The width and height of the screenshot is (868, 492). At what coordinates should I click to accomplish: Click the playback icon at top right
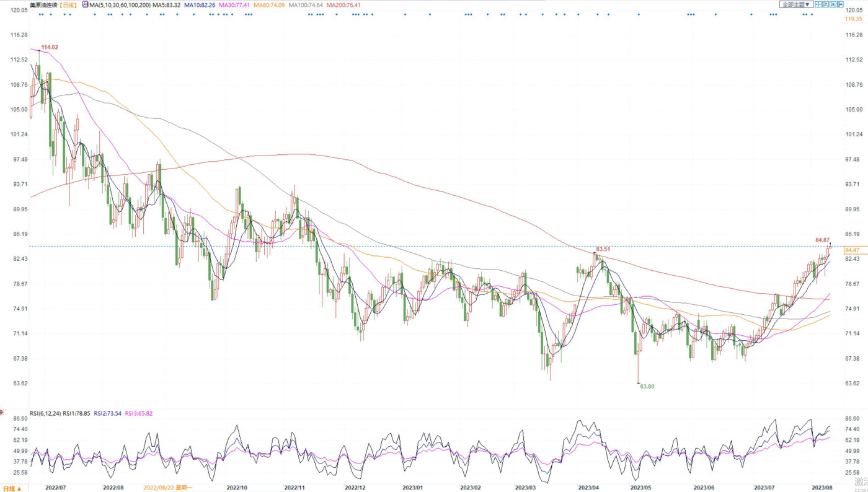point(833,4)
